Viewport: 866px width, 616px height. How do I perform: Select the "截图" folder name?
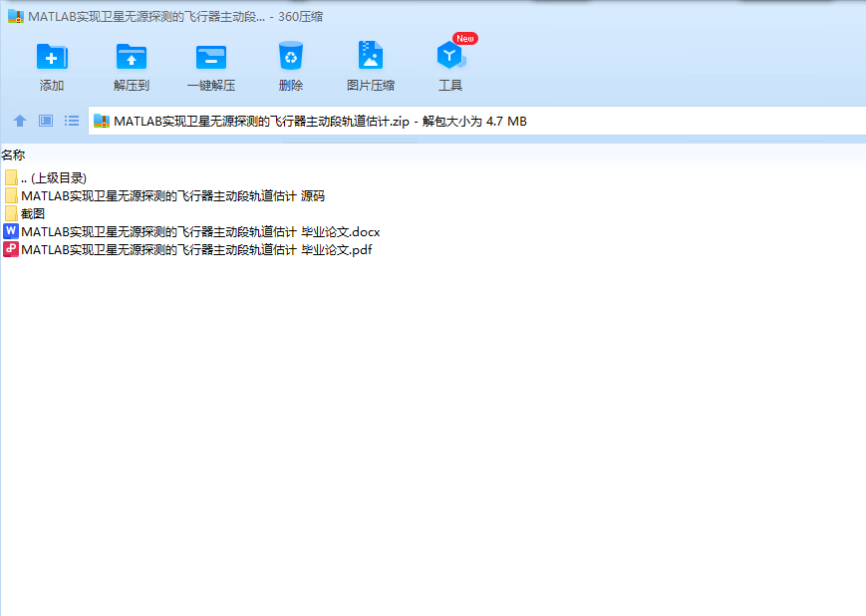coord(33,213)
